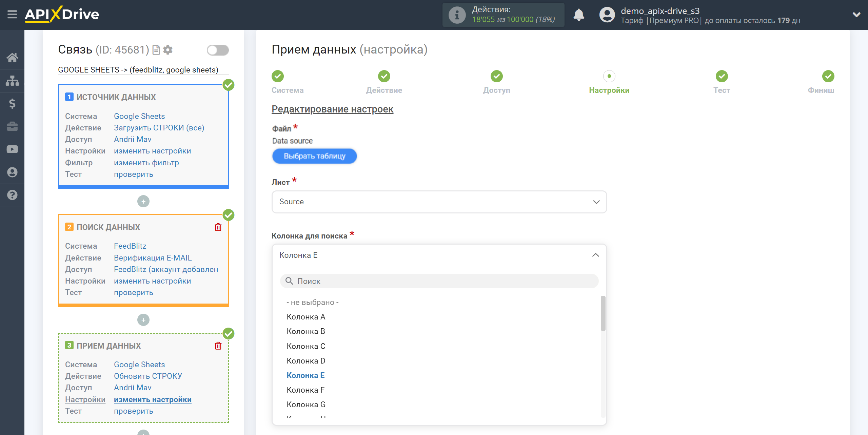Click проверить in ИСТОЧНИК ДАННЫХ block

pos(134,174)
